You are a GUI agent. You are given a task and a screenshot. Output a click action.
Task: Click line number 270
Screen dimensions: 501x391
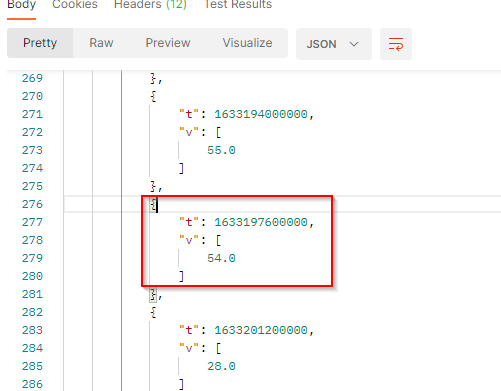(32, 96)
